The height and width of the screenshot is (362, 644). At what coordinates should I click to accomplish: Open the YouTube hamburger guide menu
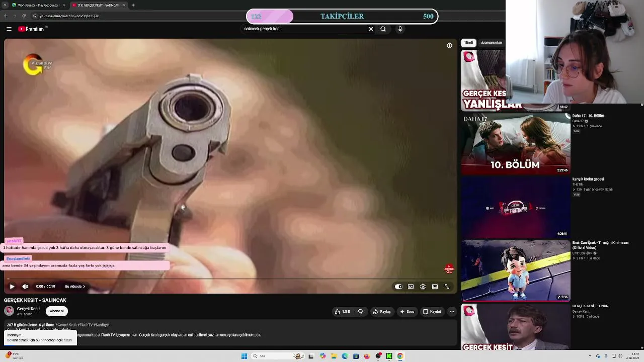tap(9, 29)
